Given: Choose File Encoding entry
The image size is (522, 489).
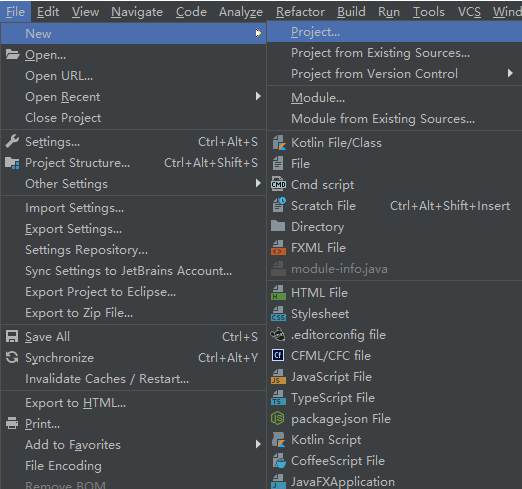Looking at the screenshot, I should pyautogui.click(x=133, y=466).
